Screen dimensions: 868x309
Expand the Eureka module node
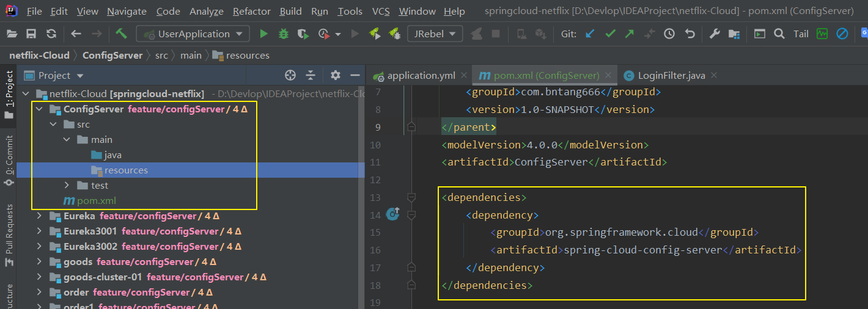click(x=39, y=216)
